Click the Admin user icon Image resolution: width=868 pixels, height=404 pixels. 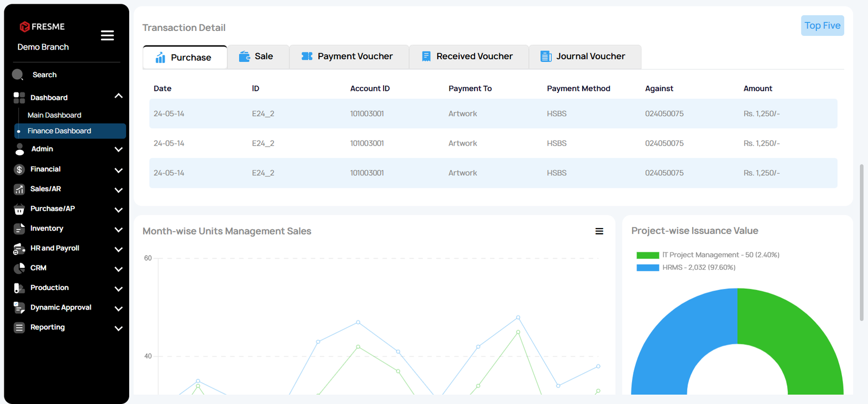click(20, 149)
